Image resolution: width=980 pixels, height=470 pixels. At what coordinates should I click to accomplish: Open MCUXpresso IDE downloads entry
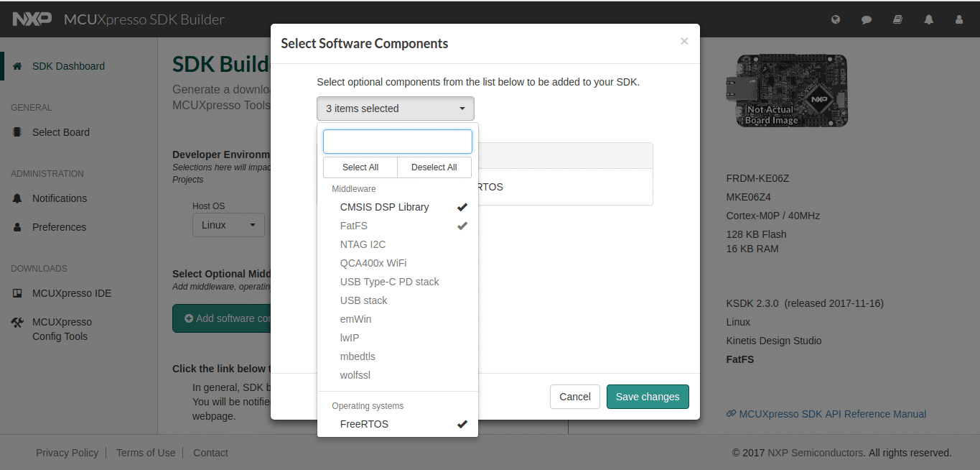click(x=72, y=293)
